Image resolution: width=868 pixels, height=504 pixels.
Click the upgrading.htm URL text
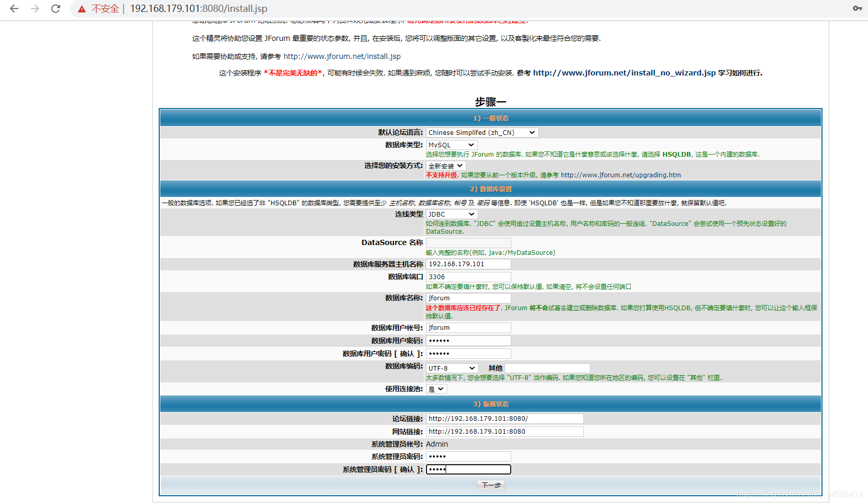point(621,175)
